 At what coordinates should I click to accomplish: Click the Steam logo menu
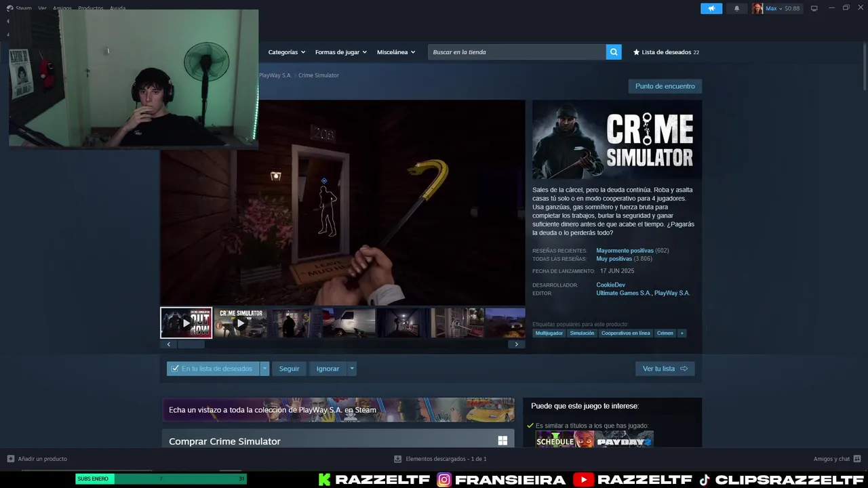[x=19, y=8]
